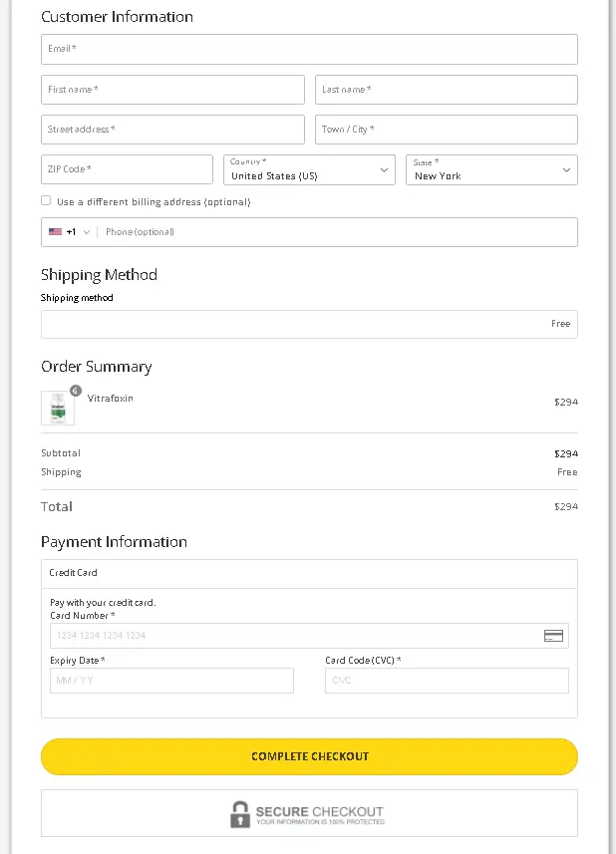
Task: Click the Vitrafoxin product name link
Action: tap(110, 399)
